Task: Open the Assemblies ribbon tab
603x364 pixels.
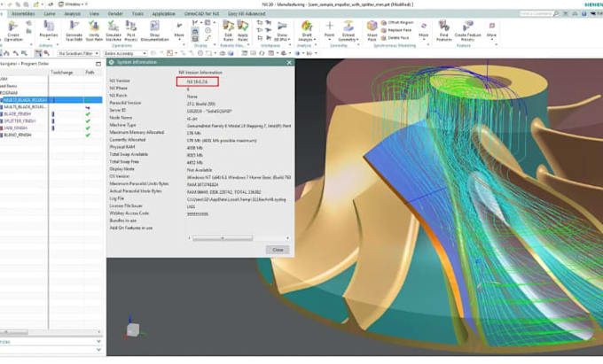Action: (23, 14)
